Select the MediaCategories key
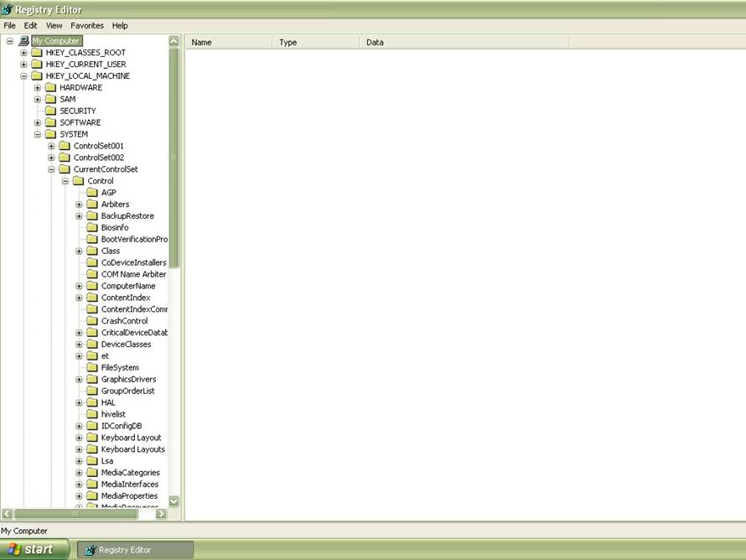This screenshot has height=560, width=746. (131, 473)
